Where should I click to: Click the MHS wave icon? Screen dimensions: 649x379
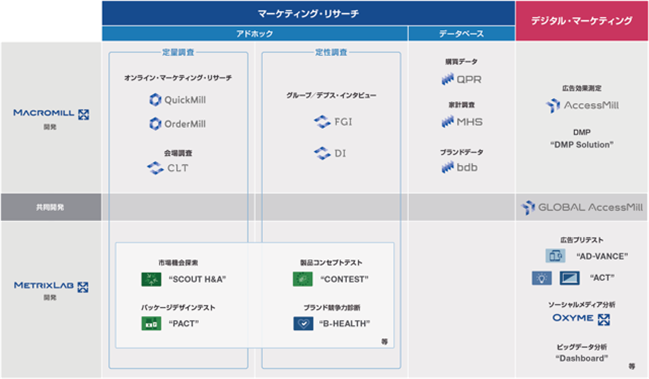(x=447, y=122)
